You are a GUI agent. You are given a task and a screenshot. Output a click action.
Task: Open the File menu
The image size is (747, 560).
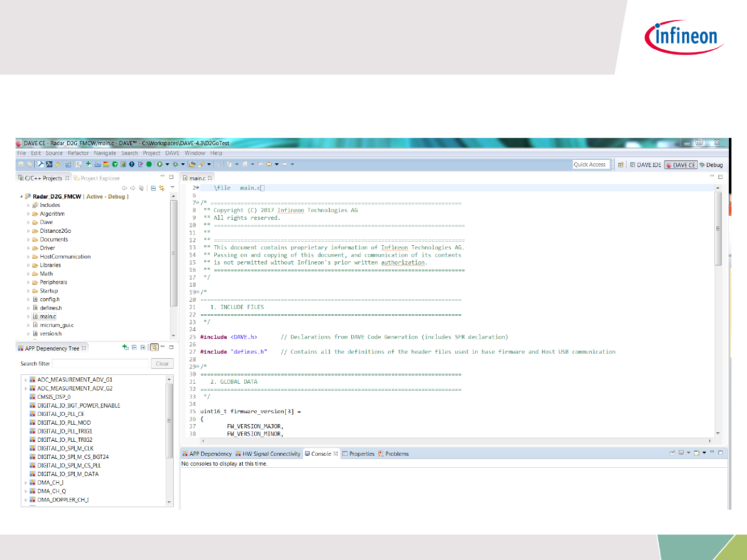(x=21, y=153)
